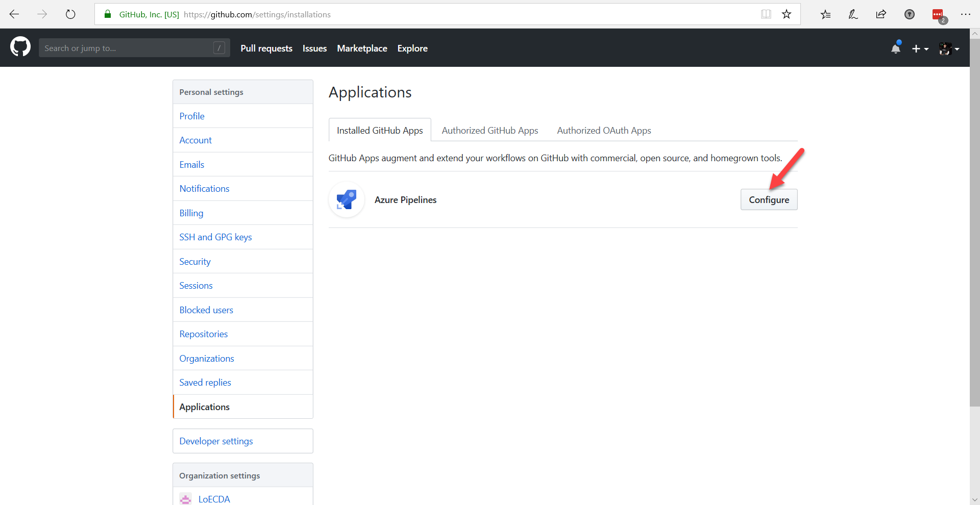Image resolution: width=980 pixels, height=505 pixels.
Task: Click the share page icon
Action: click(881, 14)
